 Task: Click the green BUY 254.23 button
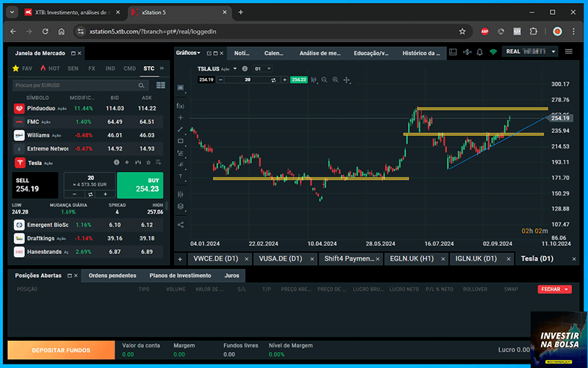tap(140, 185)
